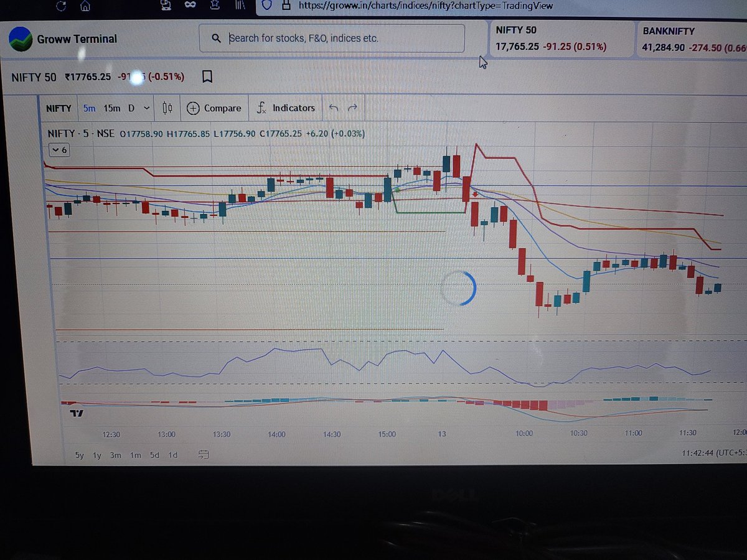Click the NIFTY · 5 · NSE chart legend
Image resolution: width=747 pixels, height=560 pixels.
(x=81, y=133)
